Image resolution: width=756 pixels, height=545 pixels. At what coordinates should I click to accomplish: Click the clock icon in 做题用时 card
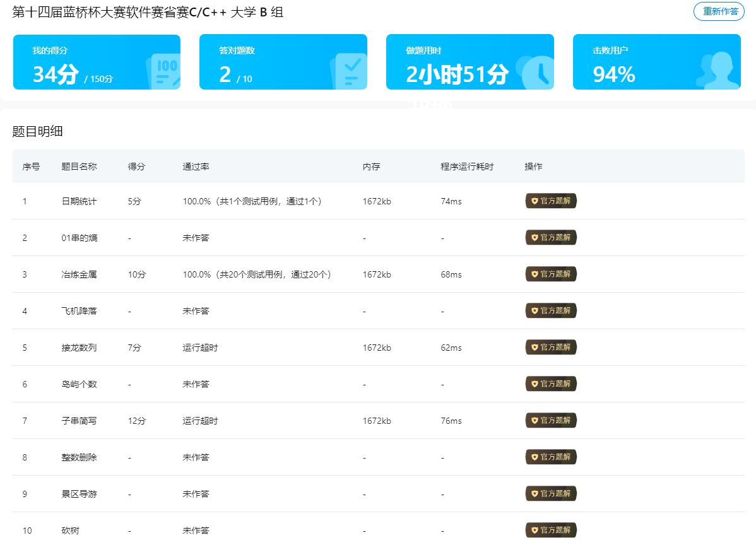click(535, 73)
